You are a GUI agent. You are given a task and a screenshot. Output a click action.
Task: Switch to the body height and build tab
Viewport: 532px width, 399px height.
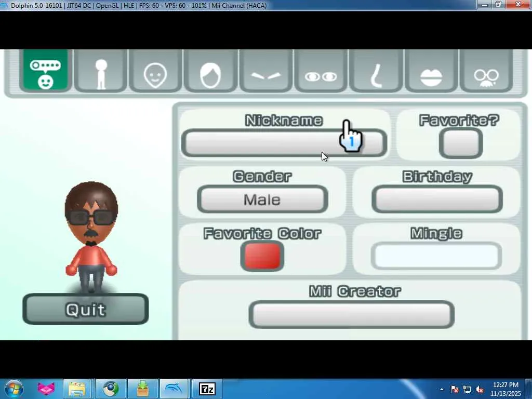[x=101, y=71]
